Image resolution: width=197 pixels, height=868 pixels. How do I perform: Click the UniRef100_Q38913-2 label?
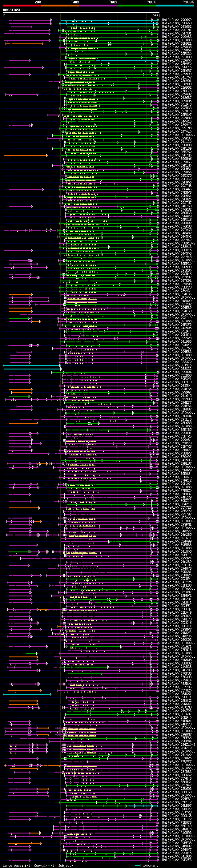[x=179, y=243]
